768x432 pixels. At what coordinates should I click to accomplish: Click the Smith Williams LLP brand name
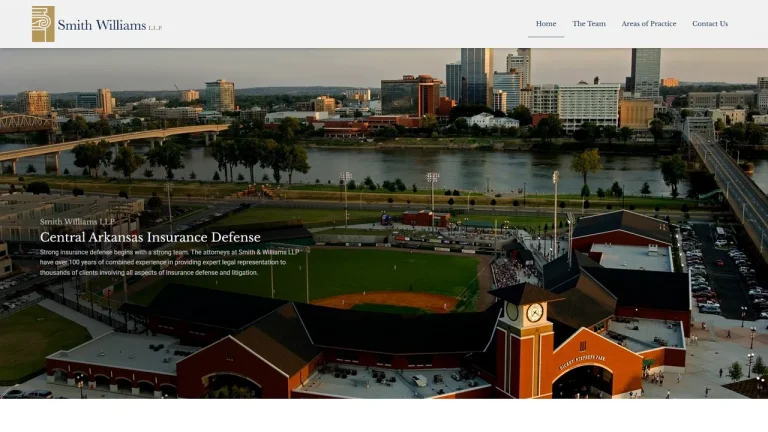tap(110, 25)
